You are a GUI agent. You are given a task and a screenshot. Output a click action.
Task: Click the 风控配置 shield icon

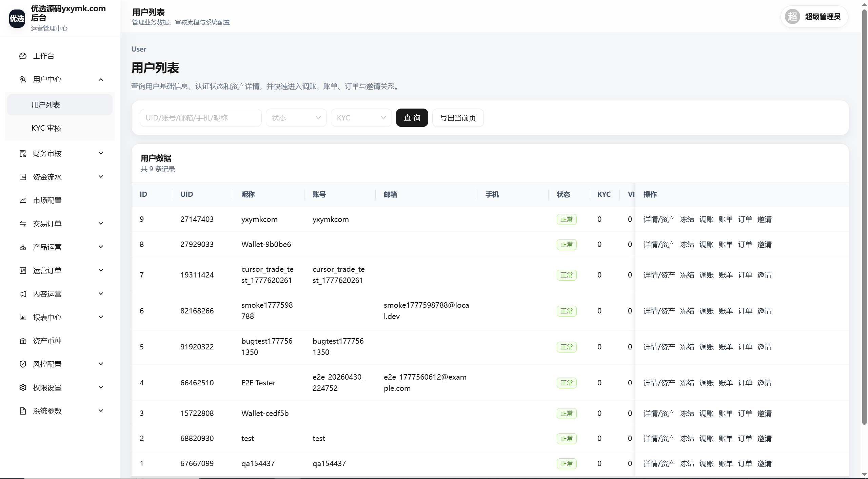23,364
